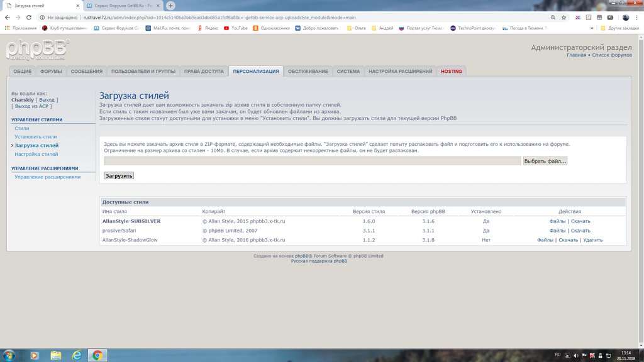Open the Mail.Ru bookmark
The image size is (644, 362).
[x=167, y=28]
